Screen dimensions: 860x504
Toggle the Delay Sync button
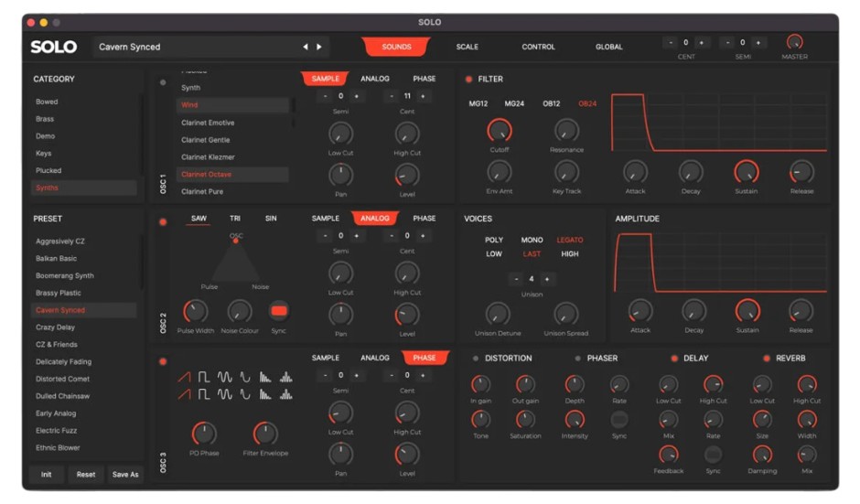(713, 455)
